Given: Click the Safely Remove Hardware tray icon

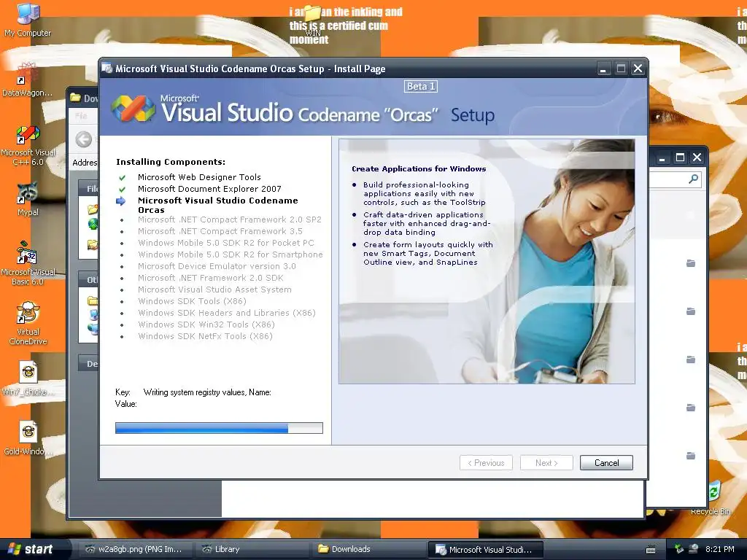Looking at the screenshot, I should pos(679,549).
